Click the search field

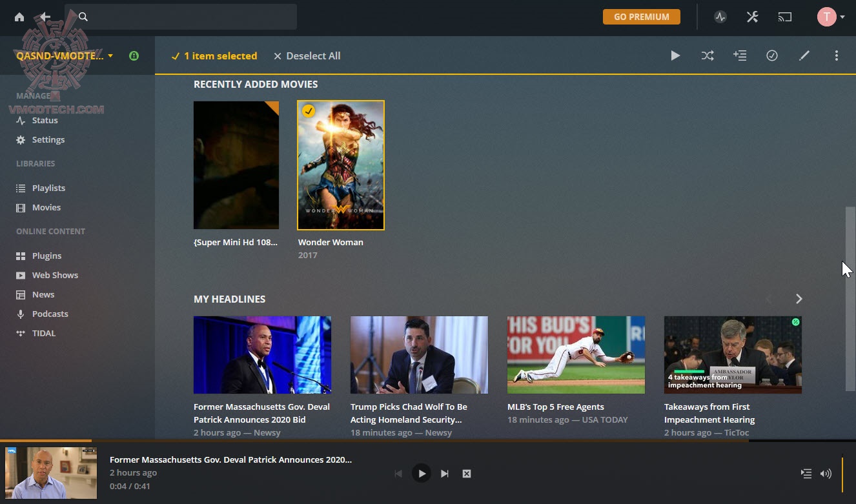[x=181, y=17]
